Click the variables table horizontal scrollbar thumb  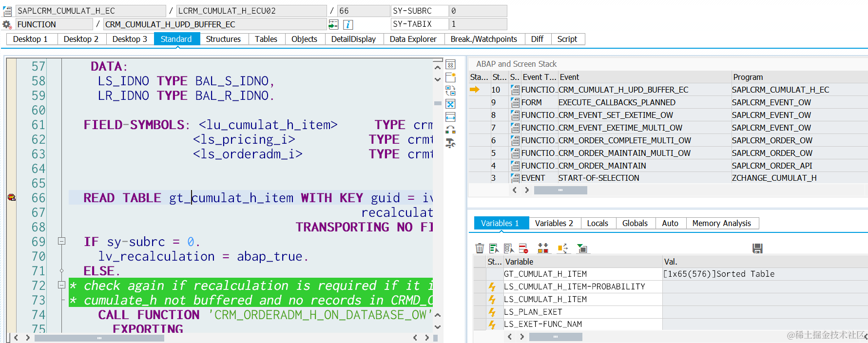[556, 337]
